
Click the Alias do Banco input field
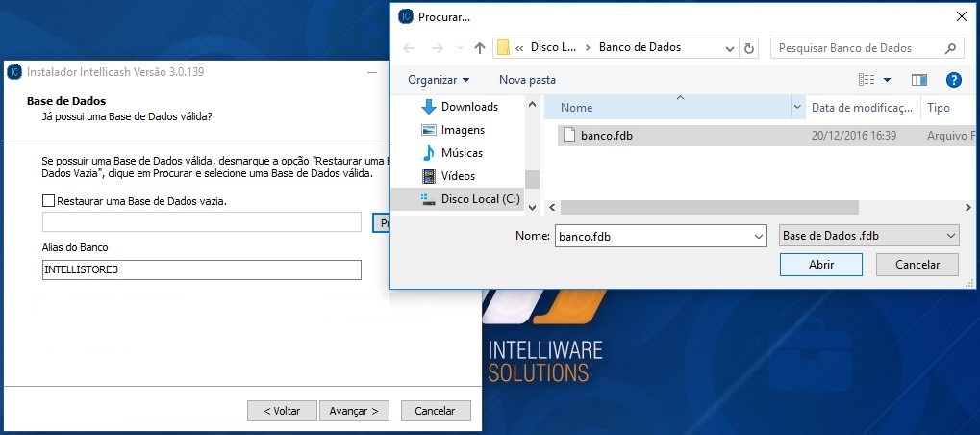(x=202, y=270)
